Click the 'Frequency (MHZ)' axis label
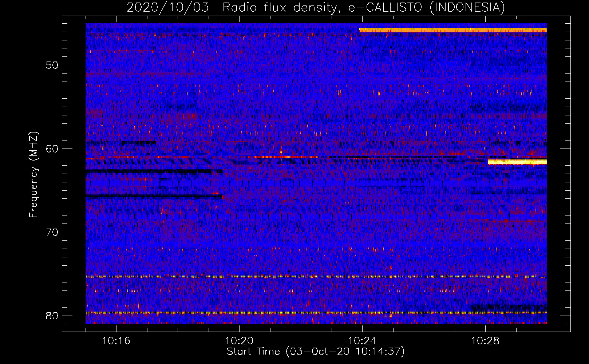589x364 pixels. [33, 174]
